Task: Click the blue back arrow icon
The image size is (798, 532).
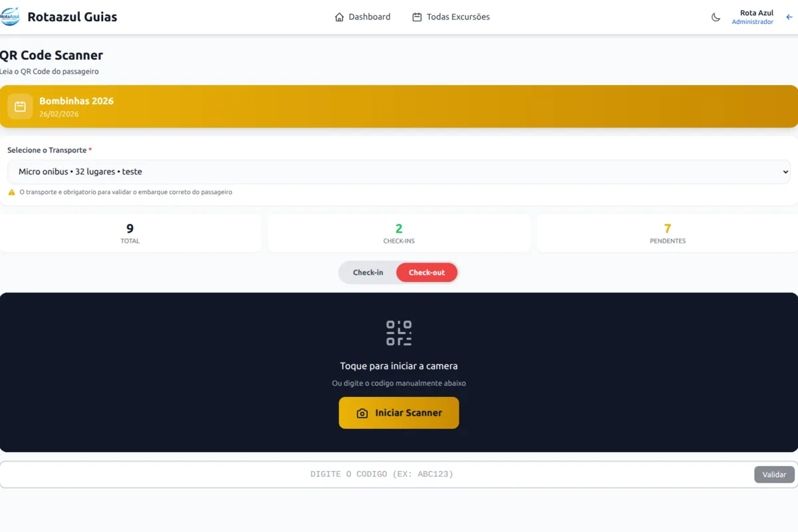Action: point(789,17)
